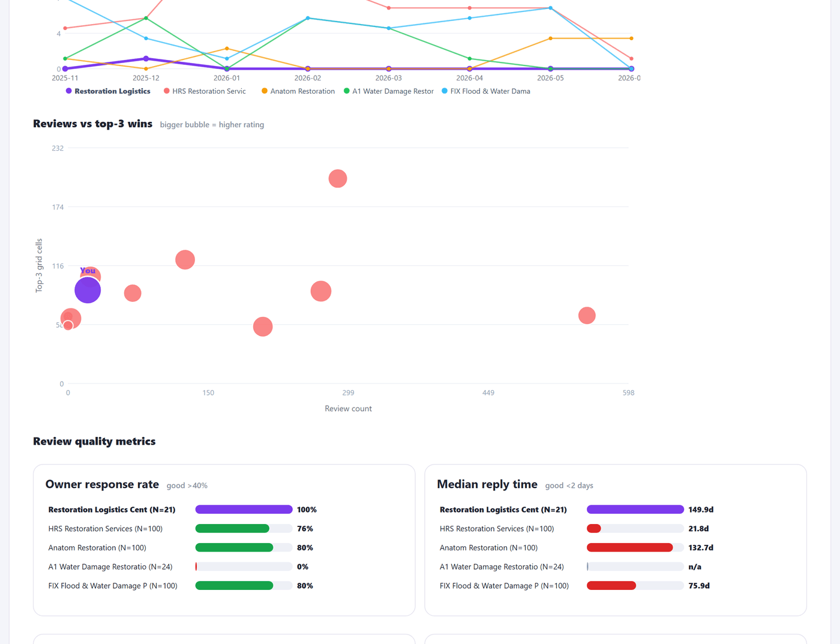Click "Anatom Restoration (N=100)" in Owner response rate
This screenshot has height=644, width=840.
point(97,547)
